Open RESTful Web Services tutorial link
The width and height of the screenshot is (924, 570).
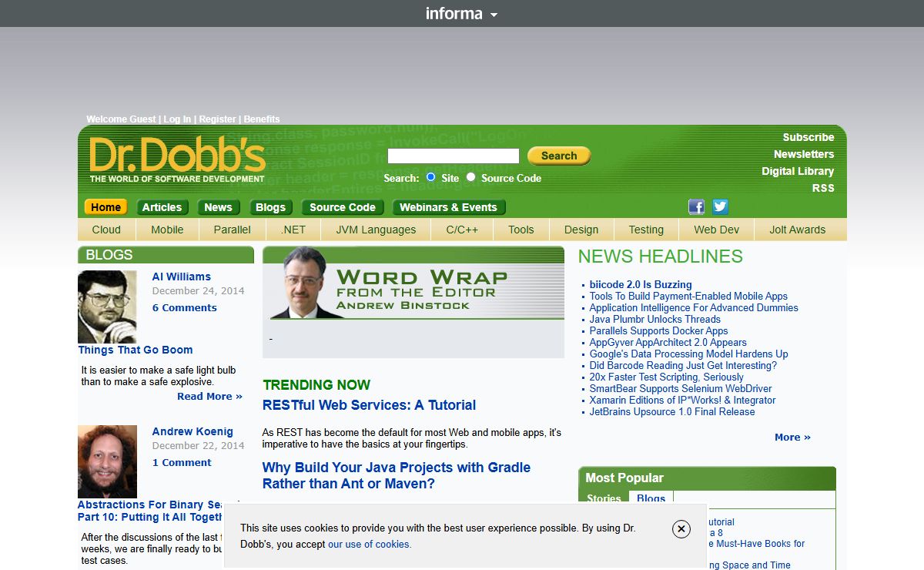(369, 405)
